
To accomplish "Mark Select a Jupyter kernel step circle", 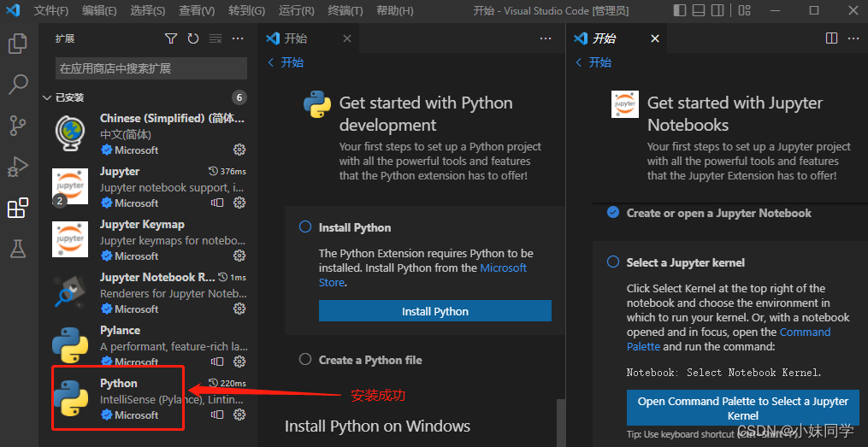I will 613,262.
